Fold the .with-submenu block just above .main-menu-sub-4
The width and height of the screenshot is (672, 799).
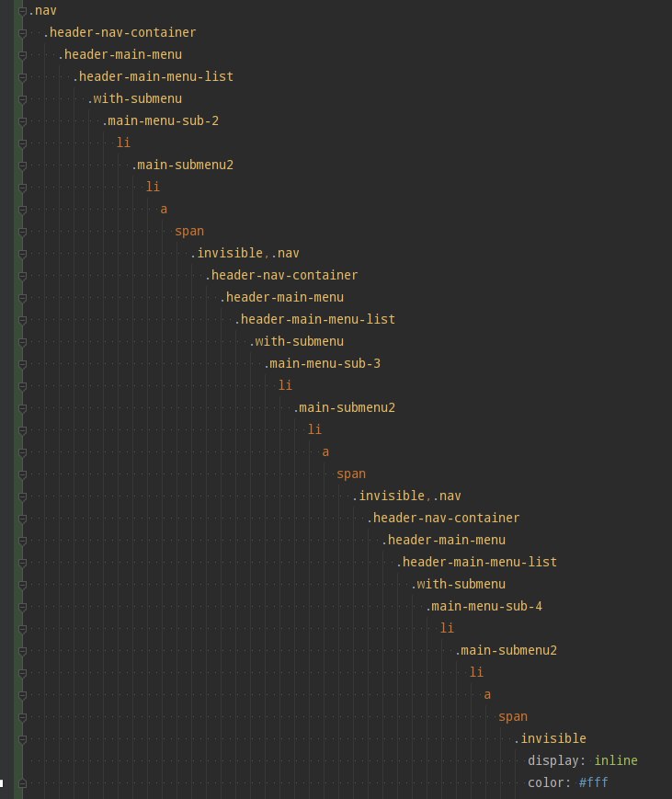22,585
